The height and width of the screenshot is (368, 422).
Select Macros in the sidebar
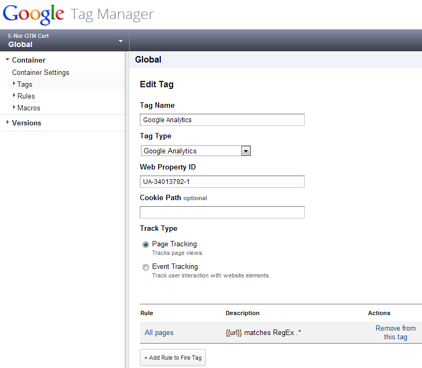tap(29, 108)
